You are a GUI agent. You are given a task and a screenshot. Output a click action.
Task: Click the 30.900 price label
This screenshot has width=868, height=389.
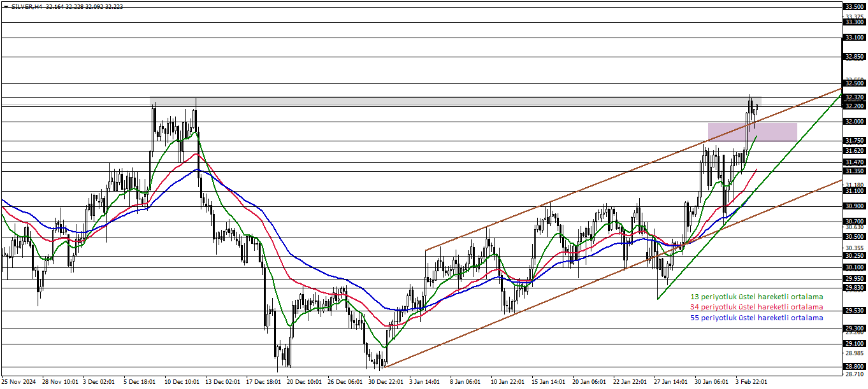coord(854,206)
